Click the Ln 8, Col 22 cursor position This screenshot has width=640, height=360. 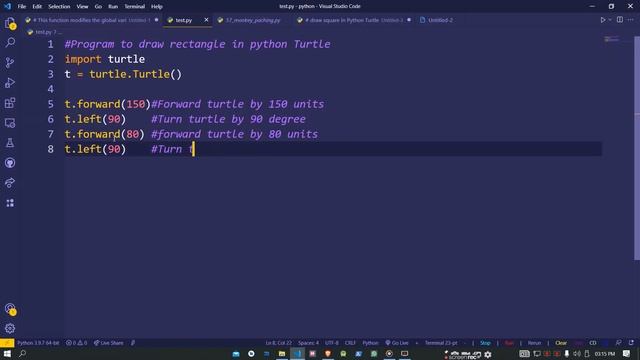click(278, 343)
